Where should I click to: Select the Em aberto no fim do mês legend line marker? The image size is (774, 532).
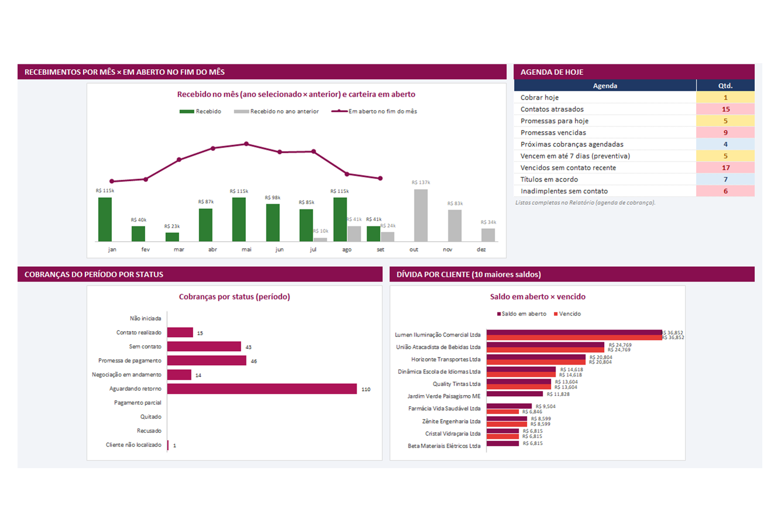340,111
